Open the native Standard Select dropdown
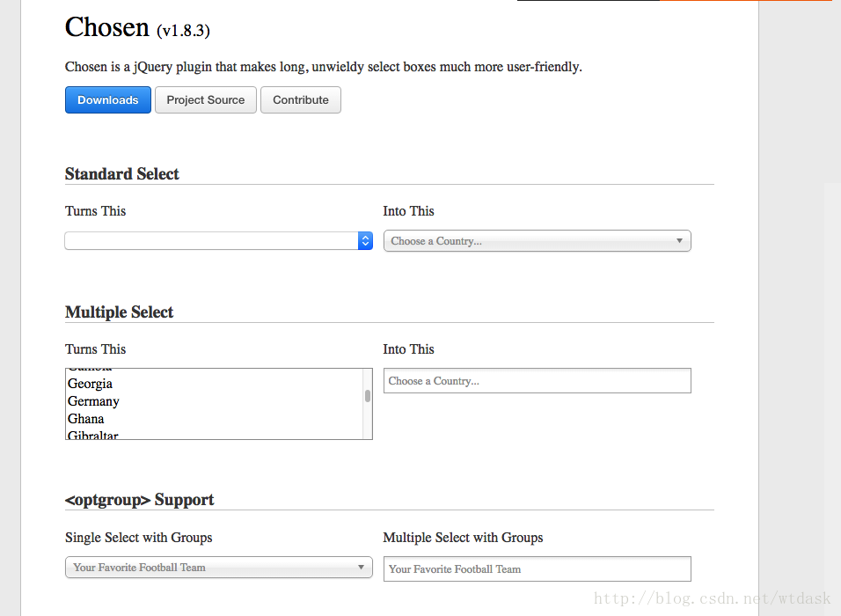Screen dimensions: 841x616 pyautogui.click(x=218, y=240)
